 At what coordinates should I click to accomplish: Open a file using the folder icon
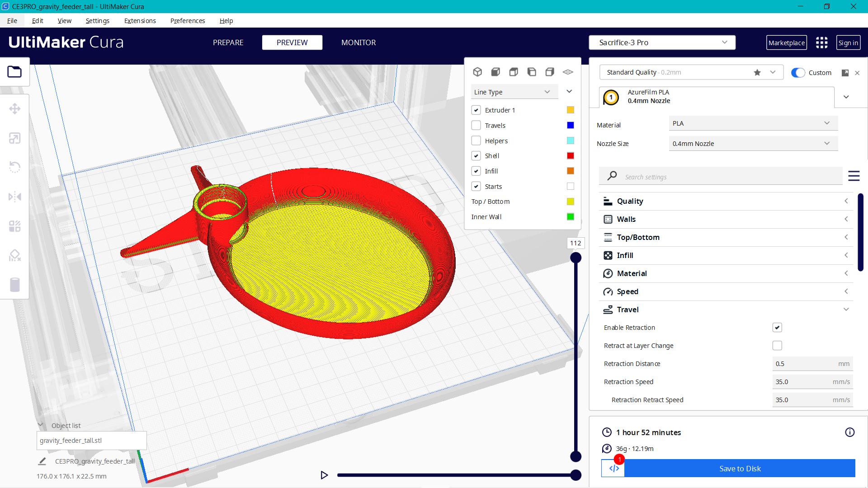click(x=15, y=71)
